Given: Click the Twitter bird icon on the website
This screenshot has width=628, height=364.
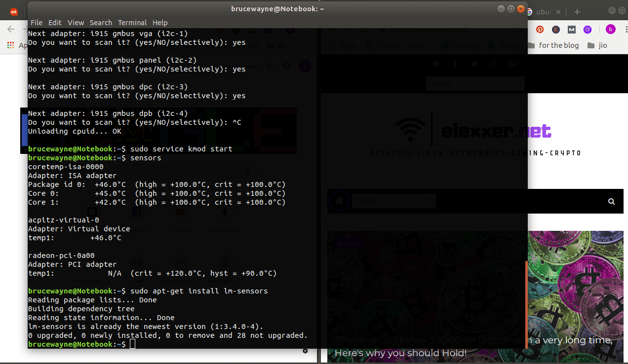Looking at the screenshot, I should pyautogui.click(x=474, y=64).
